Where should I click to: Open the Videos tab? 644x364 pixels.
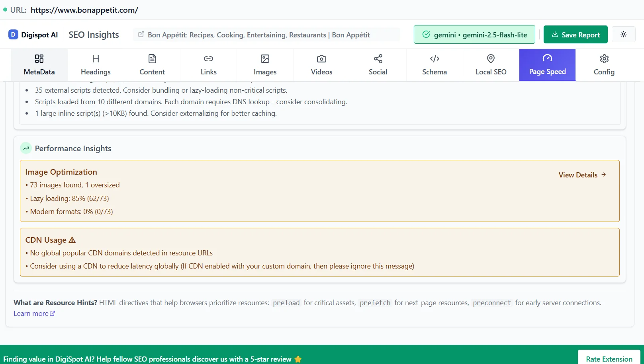point(321,65)
